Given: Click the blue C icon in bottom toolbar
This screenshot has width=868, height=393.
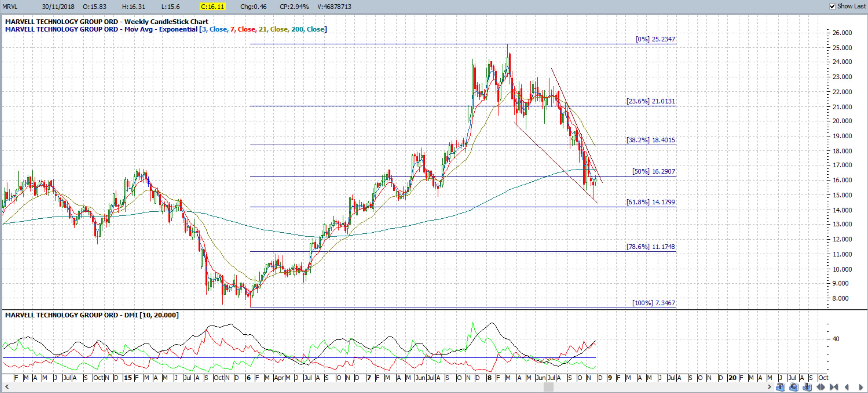Looking at the screenshot, I should click(x=794, y=387).
